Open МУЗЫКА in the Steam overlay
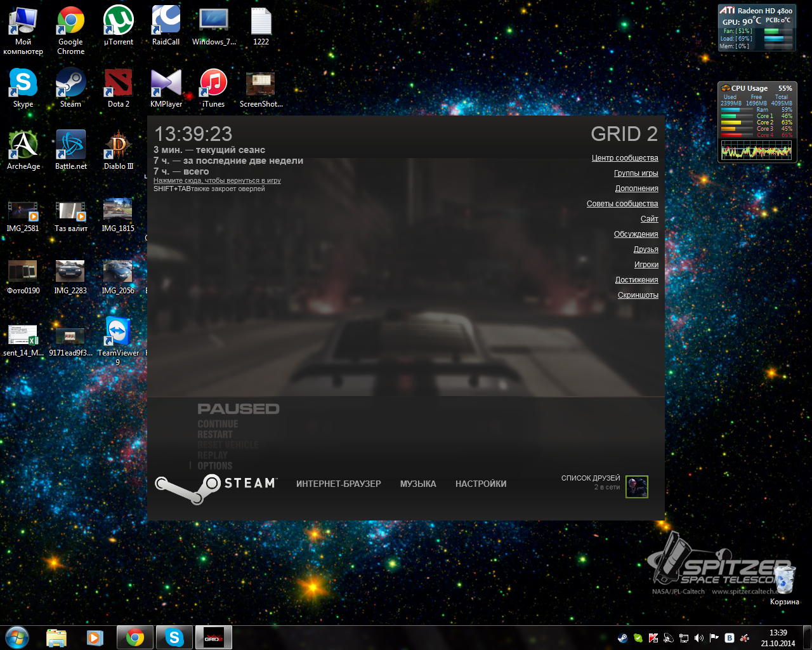This screenshot has width=812, height=650. pos(418,484)
